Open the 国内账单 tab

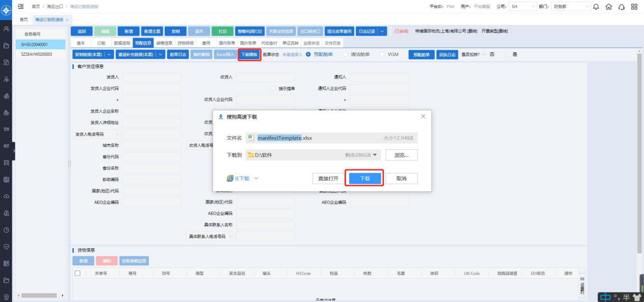pyautogui.click(x=226, y=43)
